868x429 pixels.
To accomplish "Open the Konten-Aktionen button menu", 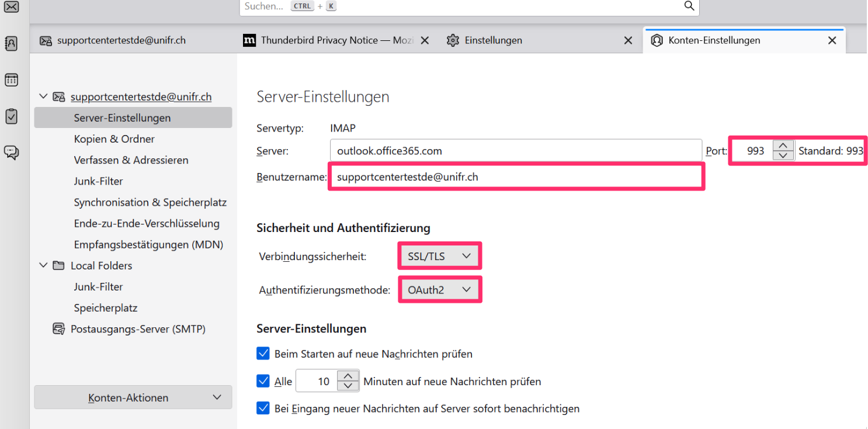I will pos(133,397).
